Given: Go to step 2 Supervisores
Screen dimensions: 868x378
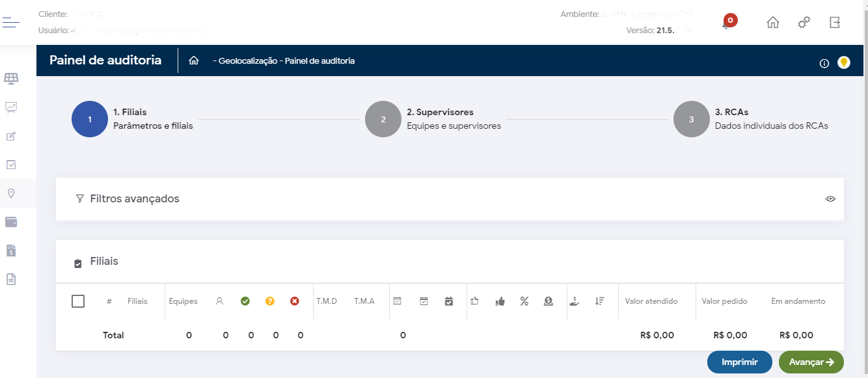Looking at the screenshot, I should [383, 119].
